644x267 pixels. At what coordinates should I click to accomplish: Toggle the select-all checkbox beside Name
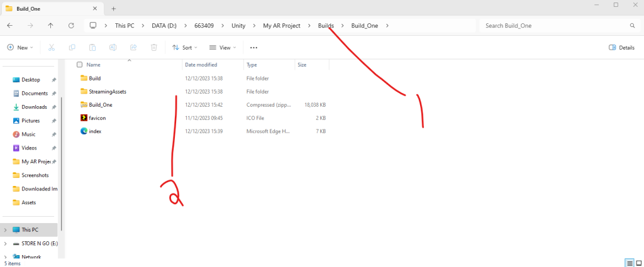[79, 65]
